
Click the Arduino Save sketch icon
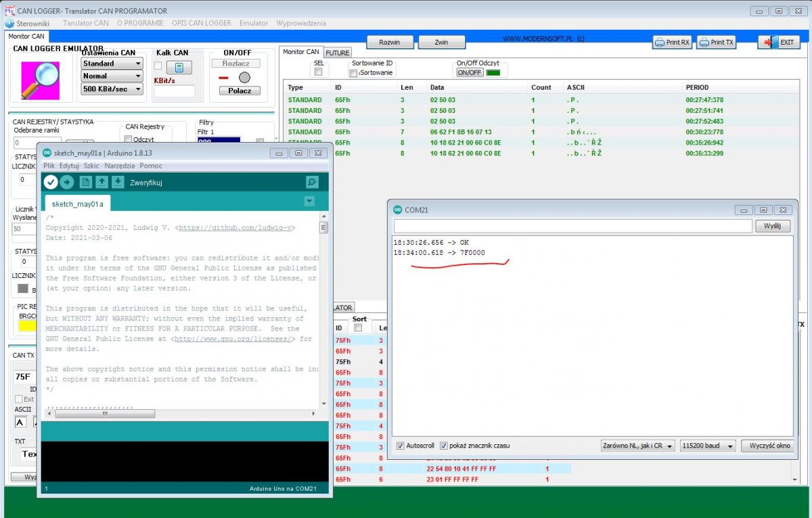pos(118,182)
